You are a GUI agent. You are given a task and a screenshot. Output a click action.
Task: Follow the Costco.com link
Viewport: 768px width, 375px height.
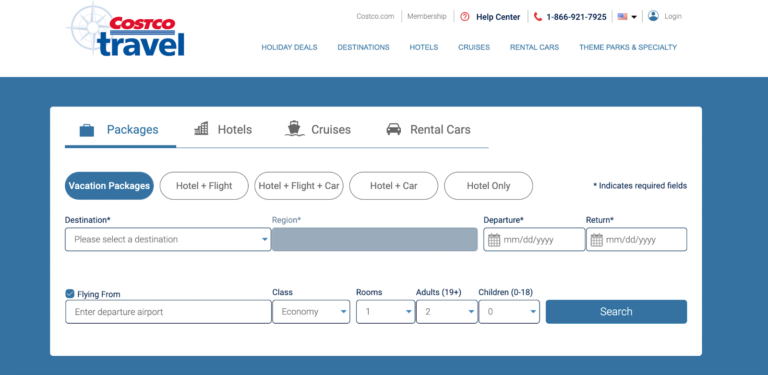[x=375, y=17]
